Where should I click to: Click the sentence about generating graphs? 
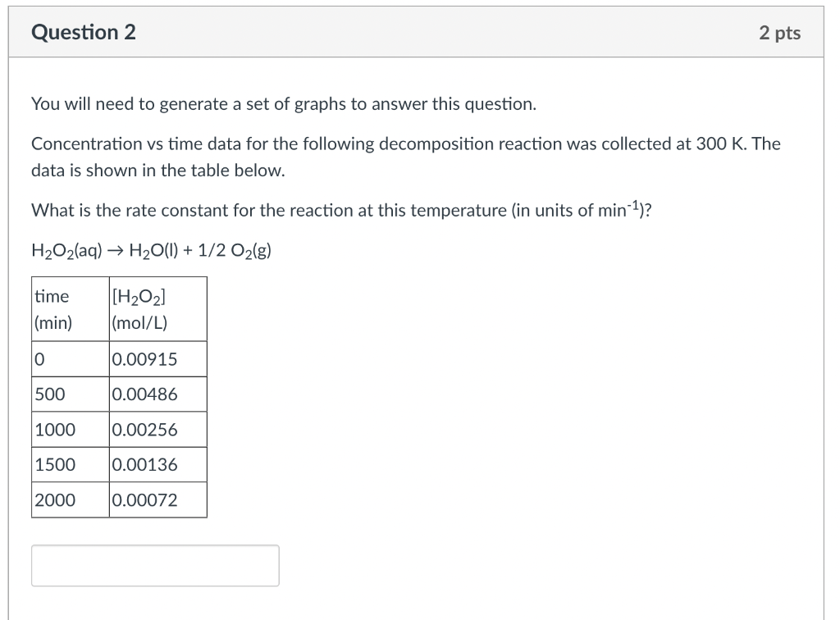[x=284, y=104]
